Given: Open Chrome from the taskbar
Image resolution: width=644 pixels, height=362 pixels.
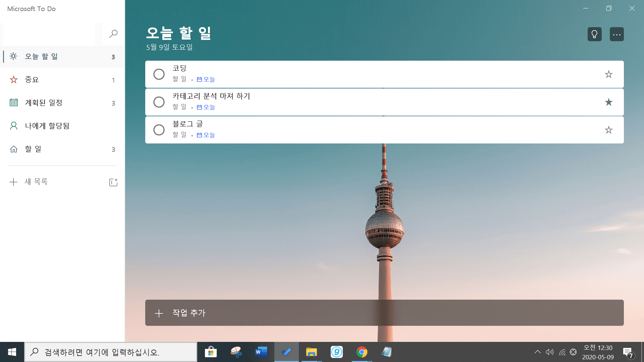Looking at the screenshot, I should tap(362, 352).
